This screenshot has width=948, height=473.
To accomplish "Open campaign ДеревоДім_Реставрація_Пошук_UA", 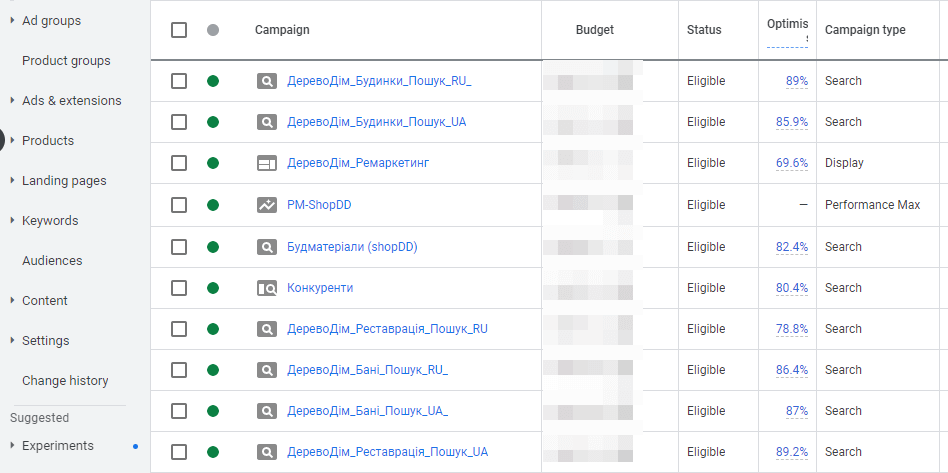I will 388,452.
